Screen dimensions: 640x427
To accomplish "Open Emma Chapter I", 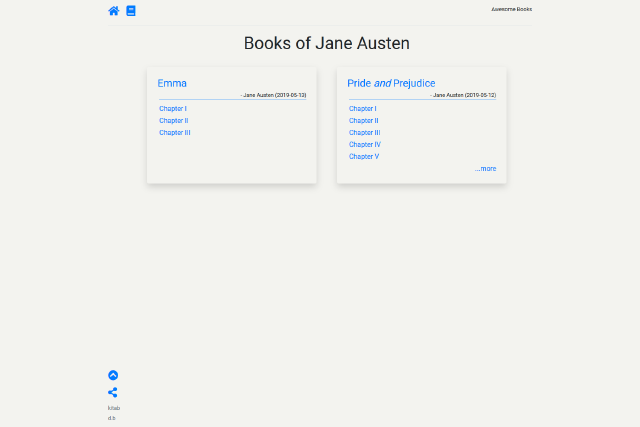I will (x=173, y=109).
